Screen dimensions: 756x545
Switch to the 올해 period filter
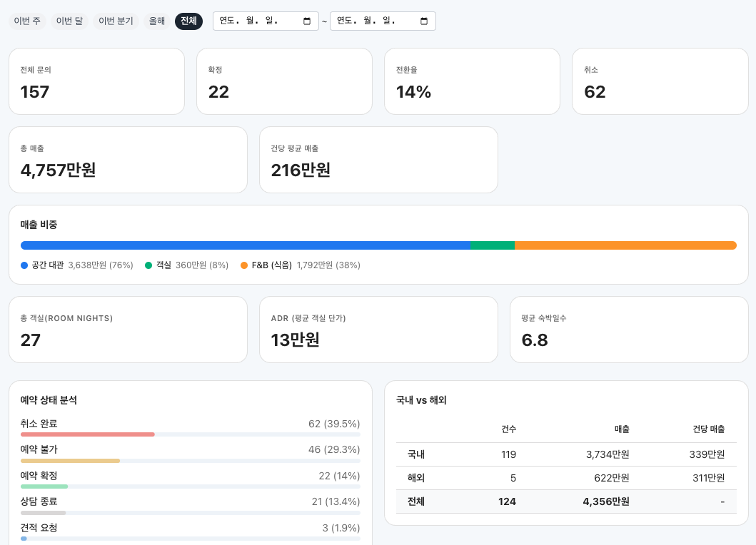pyautogui.click(x=157, y=21)
